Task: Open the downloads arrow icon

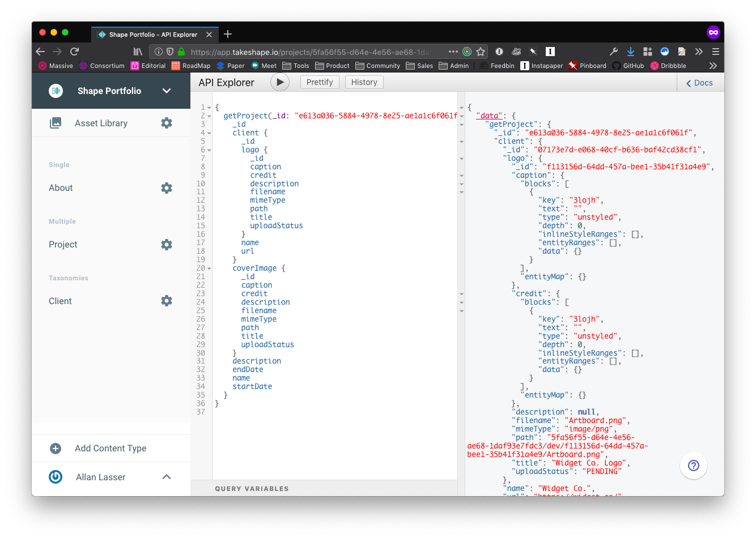Action: coord(631,52)
